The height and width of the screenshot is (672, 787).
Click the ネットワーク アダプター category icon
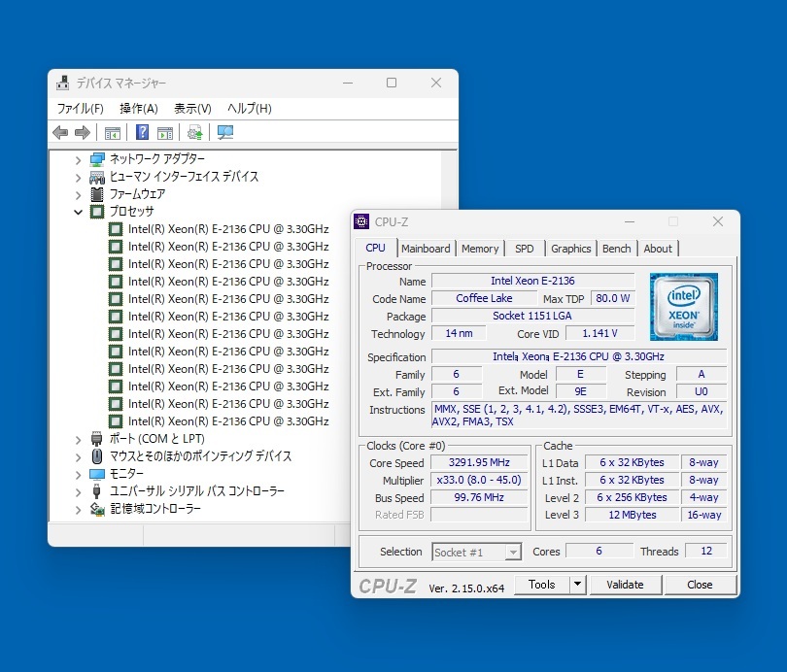pyautogui.click(x=97, y=159)
